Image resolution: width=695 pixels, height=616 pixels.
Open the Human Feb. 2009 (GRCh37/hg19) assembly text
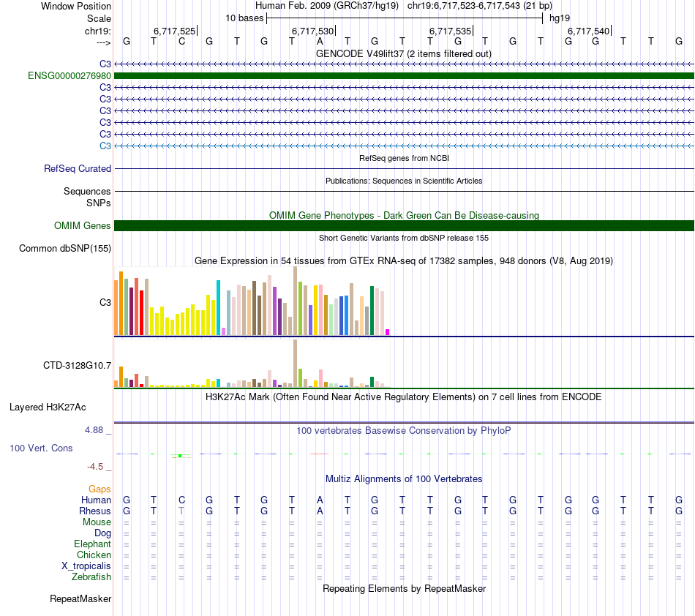point(327,6)
